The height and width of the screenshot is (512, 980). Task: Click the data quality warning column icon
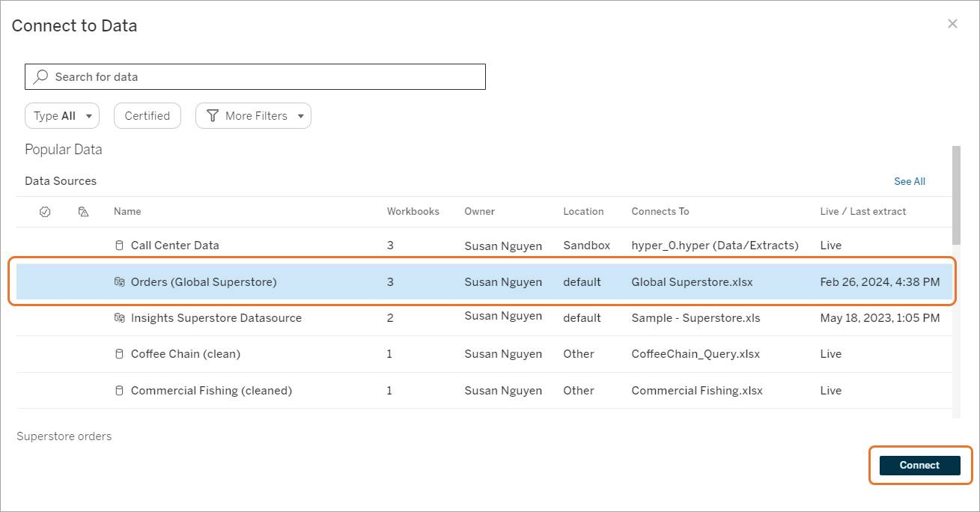click(84, 212)
